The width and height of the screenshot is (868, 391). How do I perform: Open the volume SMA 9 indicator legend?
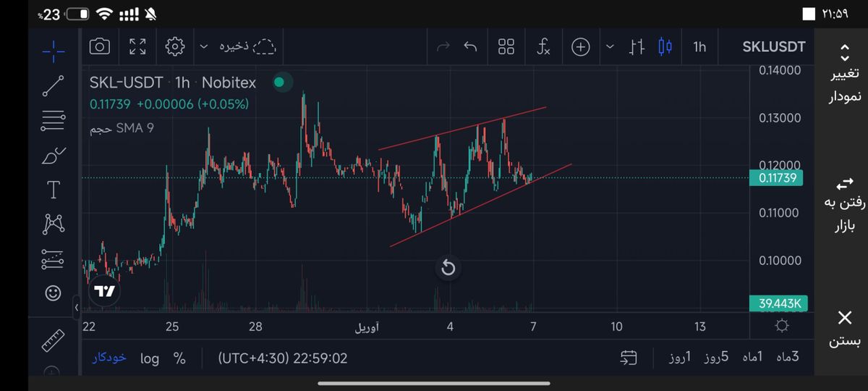[122, 128]
